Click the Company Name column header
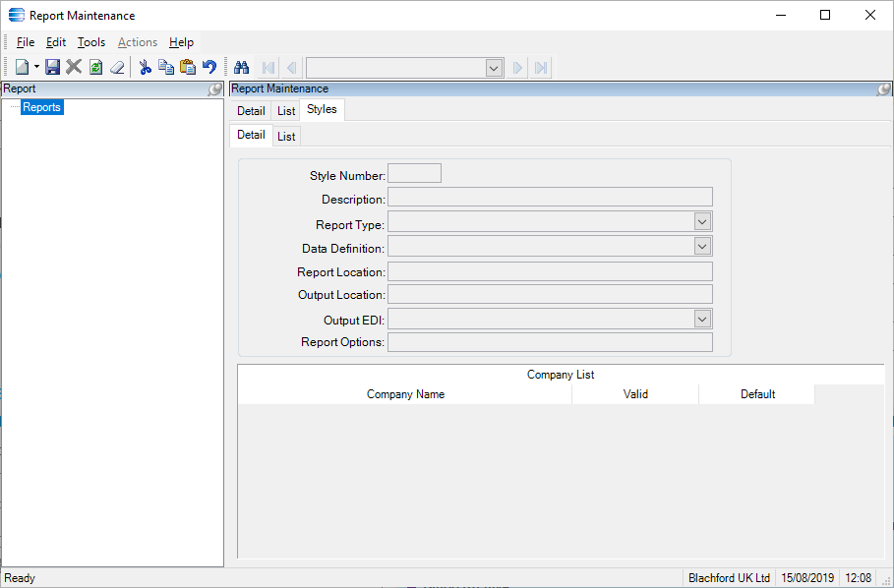The height and width of the screenshot is (588, 894). coord(405,394)
